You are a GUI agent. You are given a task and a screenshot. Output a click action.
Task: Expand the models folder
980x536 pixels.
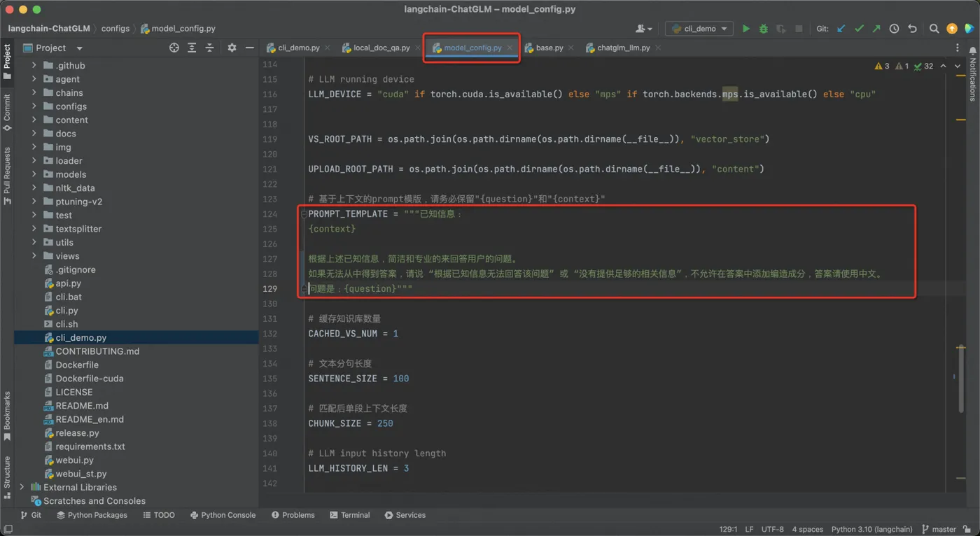(34, 174)
